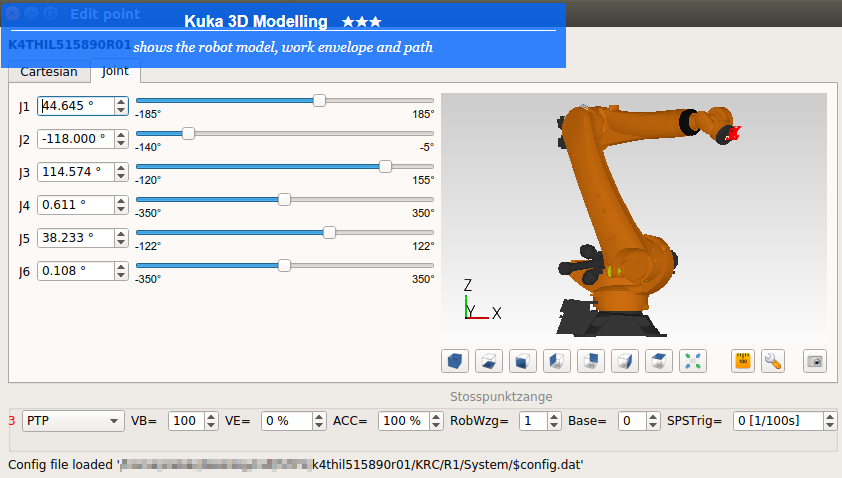Decrease ACC with its down arrow
The image size is (842, 478).
[436, 425]
